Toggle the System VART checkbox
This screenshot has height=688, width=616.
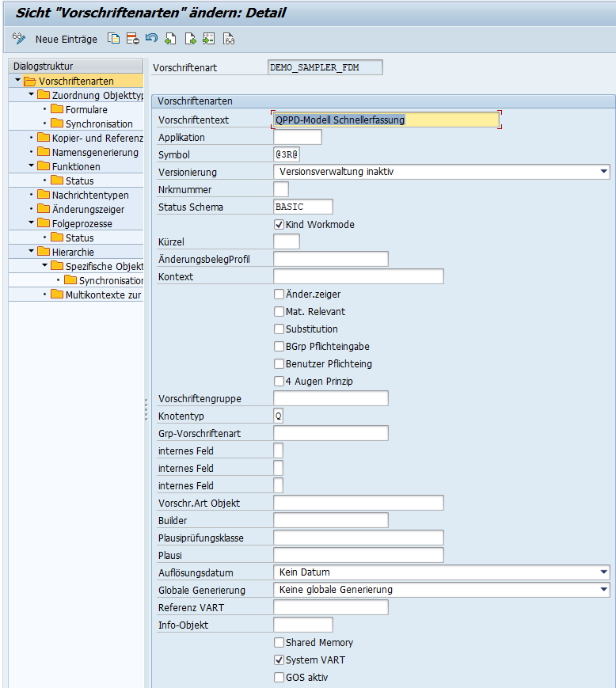(x=279, y=660)
